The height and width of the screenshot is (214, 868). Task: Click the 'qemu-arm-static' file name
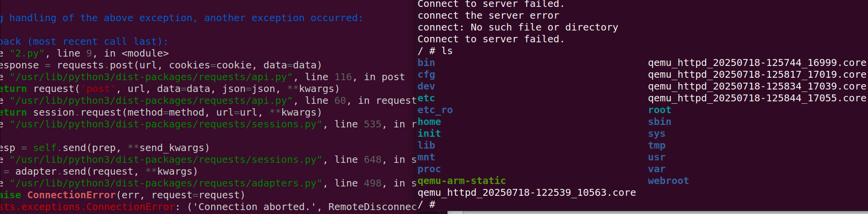pos(462,181)
